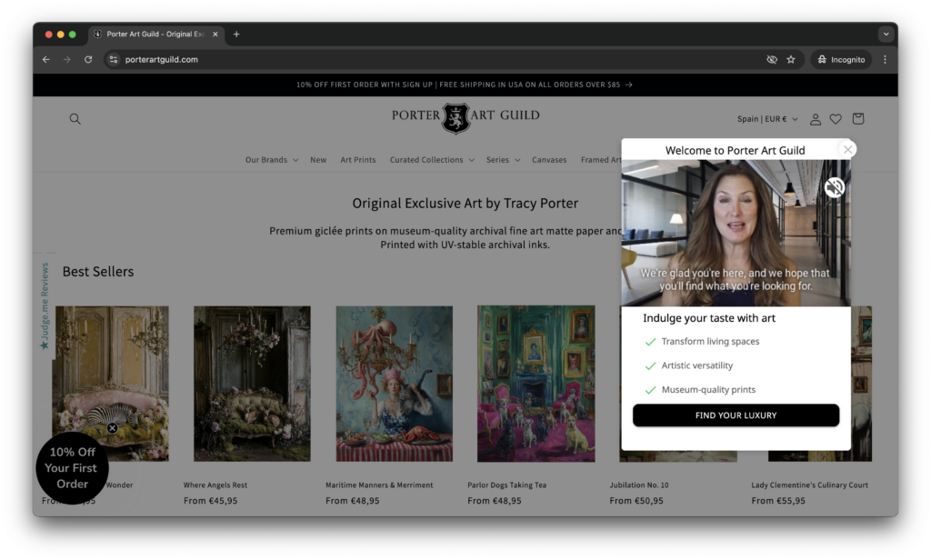The height and width of the screenshot is (560, 931).
Task: Unmute the welcome video
Action: 834,187
